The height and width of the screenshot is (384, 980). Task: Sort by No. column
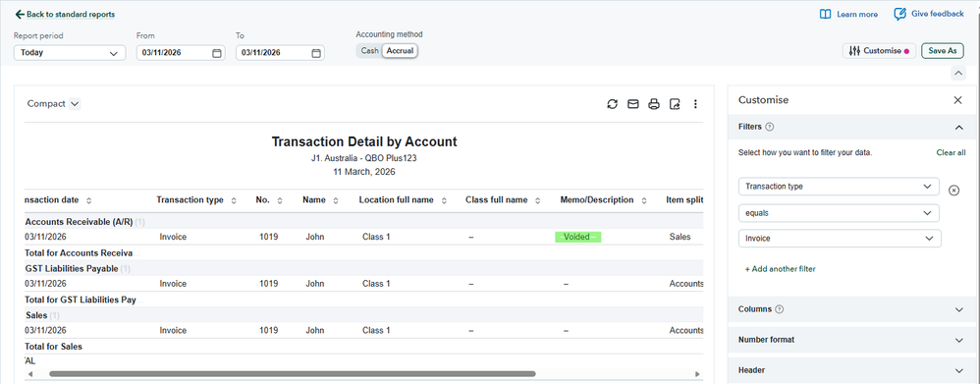tap(280, 200)
